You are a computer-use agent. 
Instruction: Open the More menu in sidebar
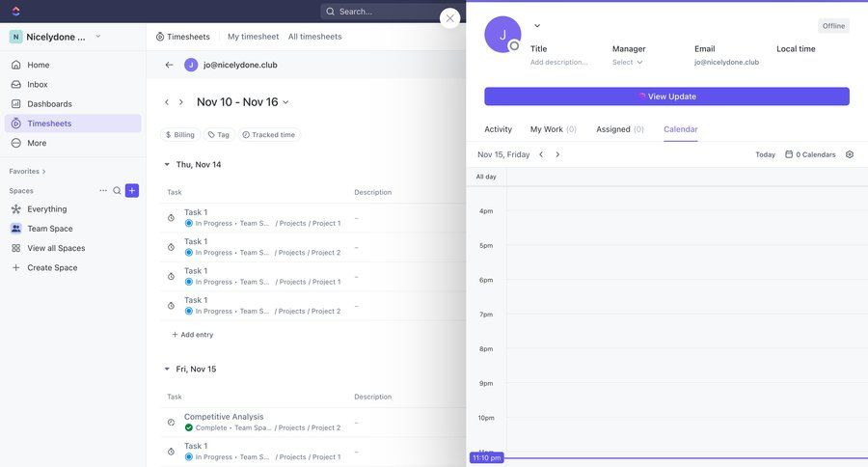tap(72, 143)
